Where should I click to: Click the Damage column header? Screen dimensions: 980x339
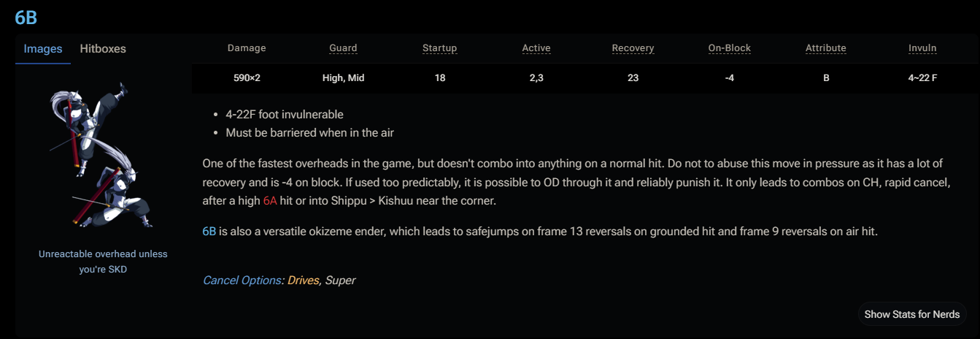tap(247, 48)
